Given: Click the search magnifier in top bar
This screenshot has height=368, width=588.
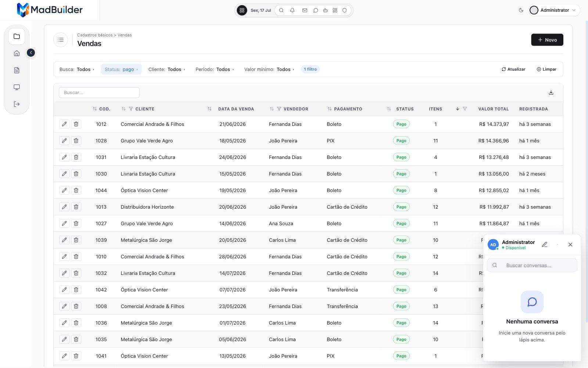Looking at the screenshot, I should pos(281,10).
